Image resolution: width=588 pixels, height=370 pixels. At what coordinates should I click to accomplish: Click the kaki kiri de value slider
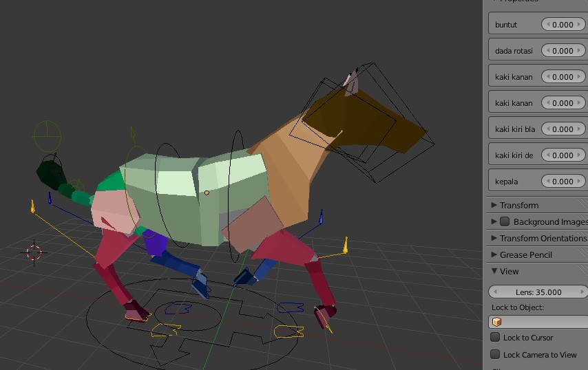(563, 155)
